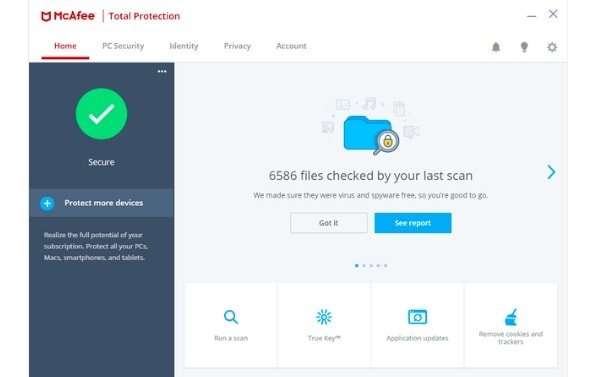Screen dimensions: 600x377
Task: Minimize the McAfee window
Action: tap(531, 16)
